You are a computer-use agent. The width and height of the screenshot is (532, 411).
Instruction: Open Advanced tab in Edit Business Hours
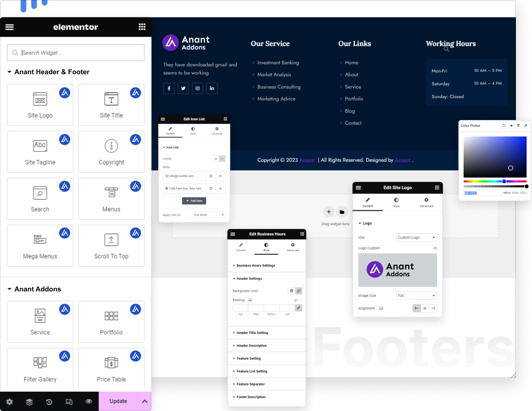[293, 247]
